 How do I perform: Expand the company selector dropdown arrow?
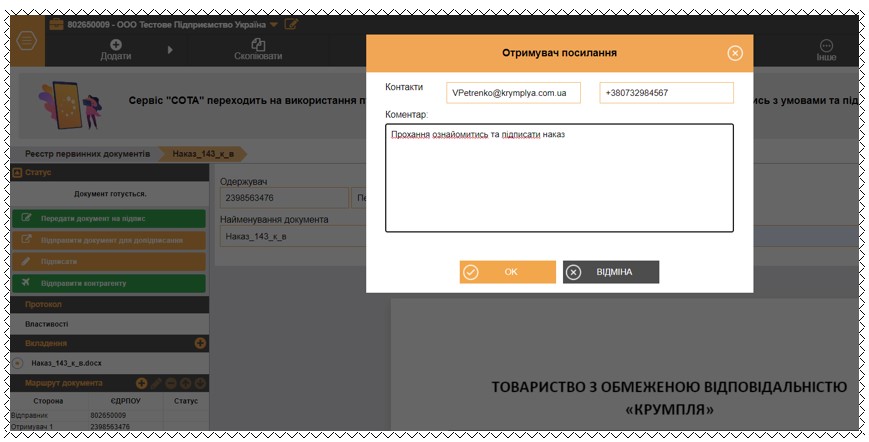[274, 25]
